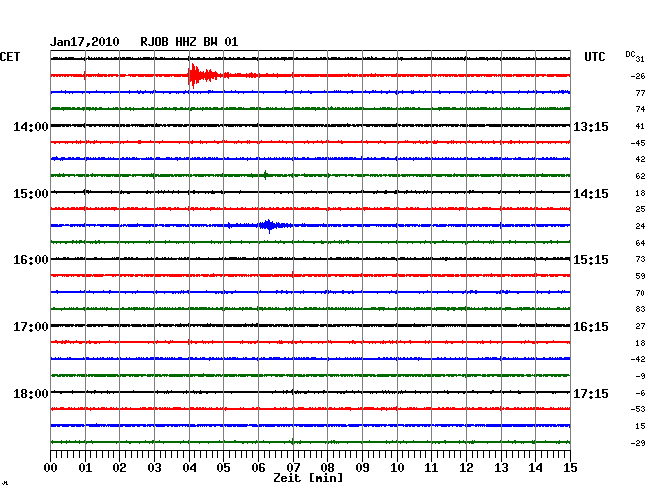Click the 12 minute axis label
Viewport: 650px width, 494px height.
pyautogui.click(x=466, y=467)
